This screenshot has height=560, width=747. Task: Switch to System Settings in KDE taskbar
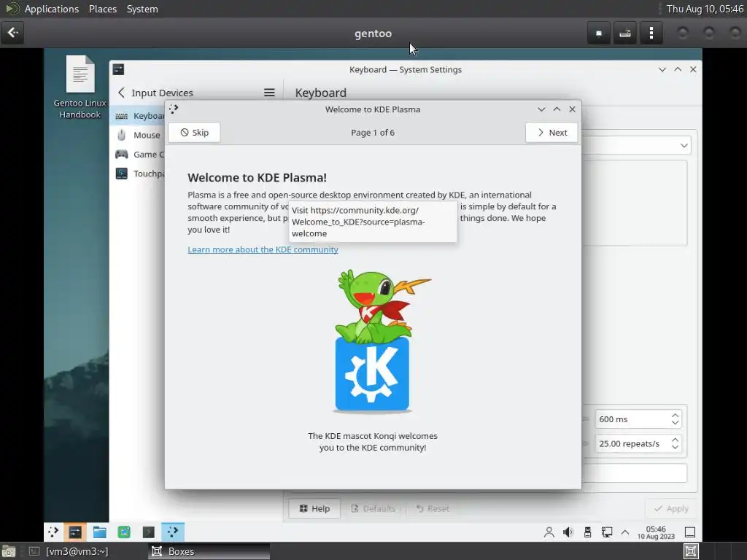click(75, 532)
